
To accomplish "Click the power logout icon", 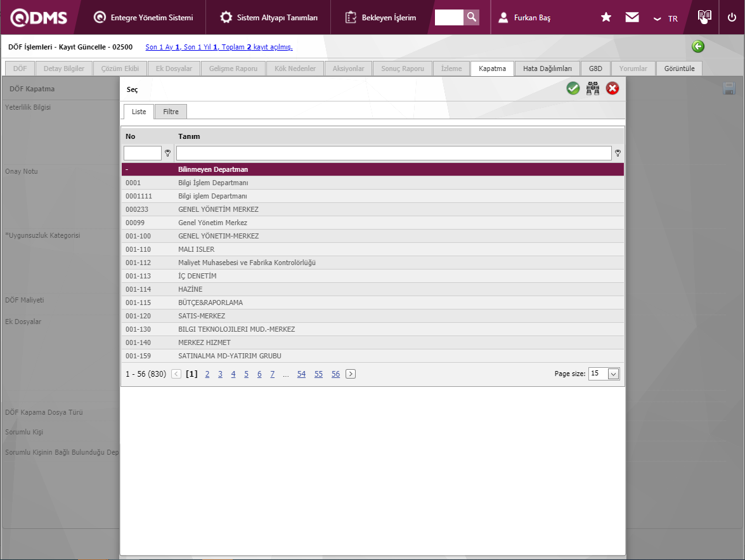I will [x=732, y=17].
